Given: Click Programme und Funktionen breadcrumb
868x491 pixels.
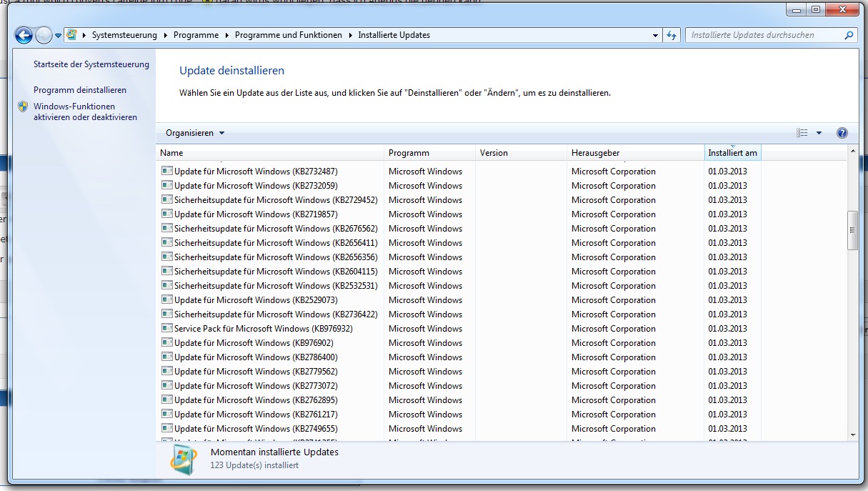Looking at the screenshot, I should [x=288, y=35].
